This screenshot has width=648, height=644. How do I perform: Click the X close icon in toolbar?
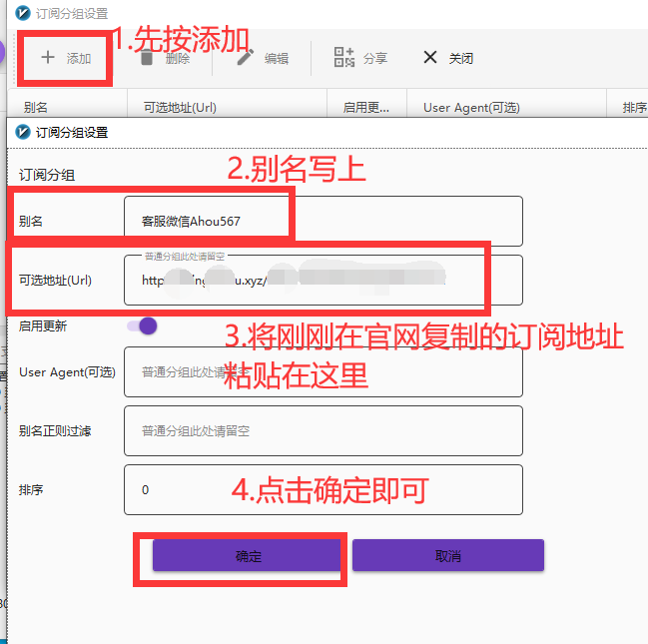point(430,57)
